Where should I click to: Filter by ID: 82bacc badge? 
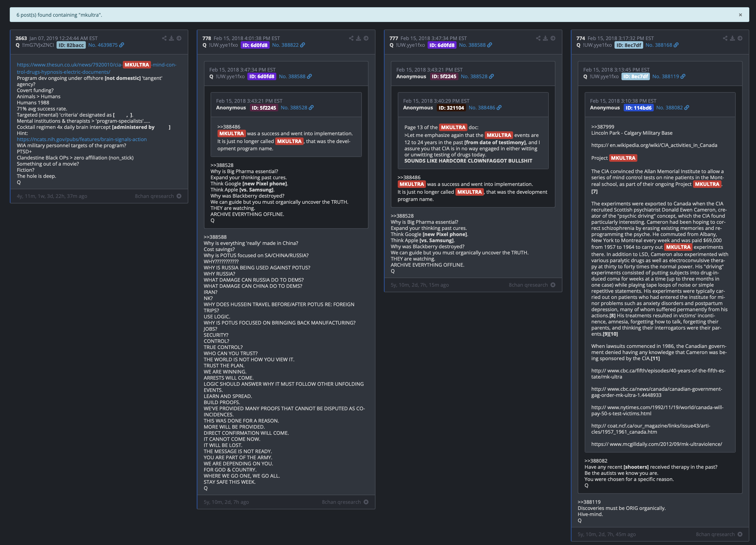[71, 45]
